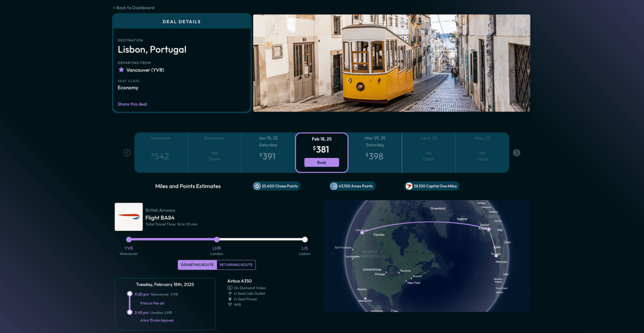Click the Flight BA84 title
Screen dimensions: 644x333
160,218
